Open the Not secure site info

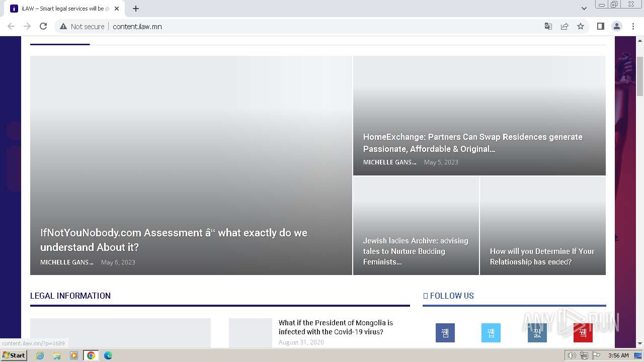(x=82, y=26)
